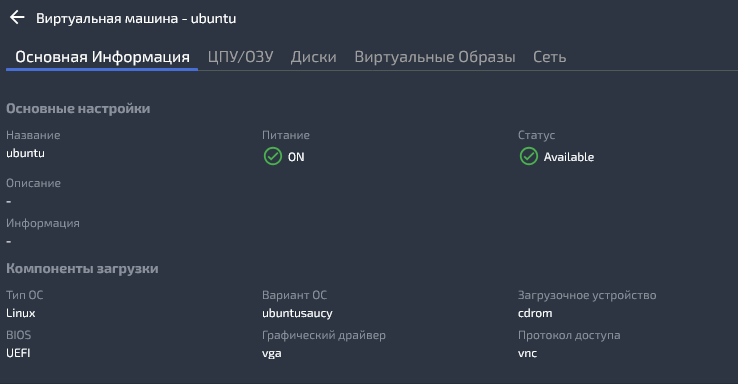This screenshot has height=384, width=738.
Task: Click the green power ON checkmark icon
Action: coord(273,156)
